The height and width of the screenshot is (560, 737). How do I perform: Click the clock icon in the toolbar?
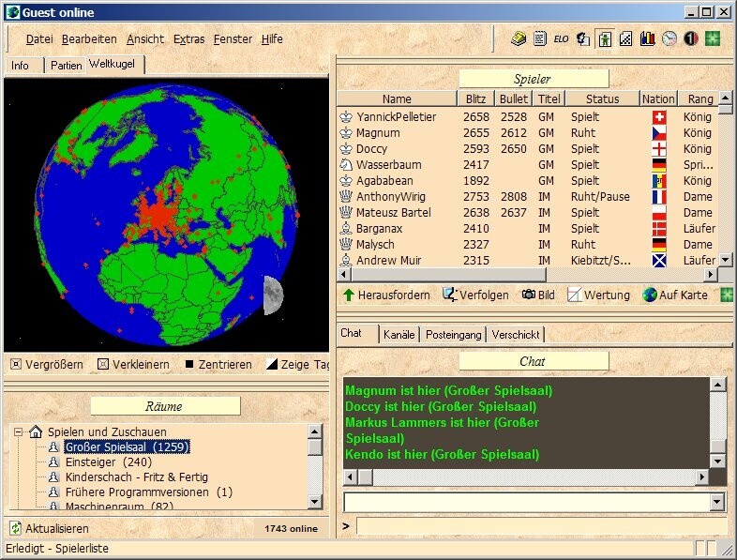[x=669, y=38]
